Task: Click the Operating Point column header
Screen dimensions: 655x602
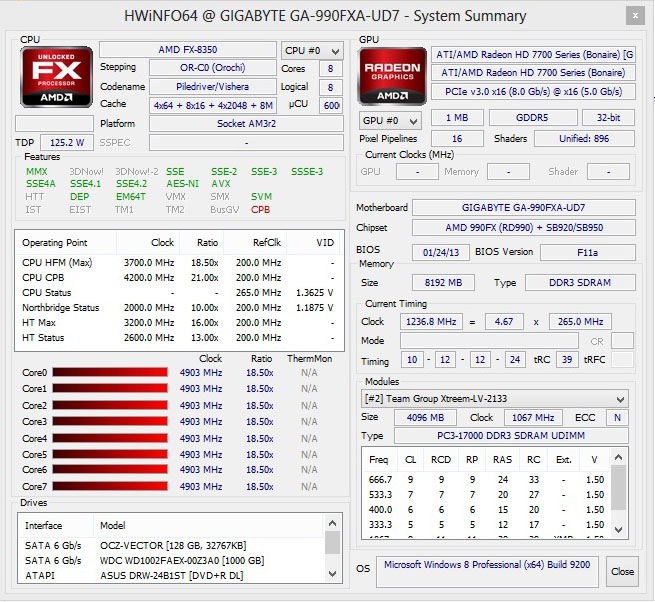Action: (x=66, y=243)
